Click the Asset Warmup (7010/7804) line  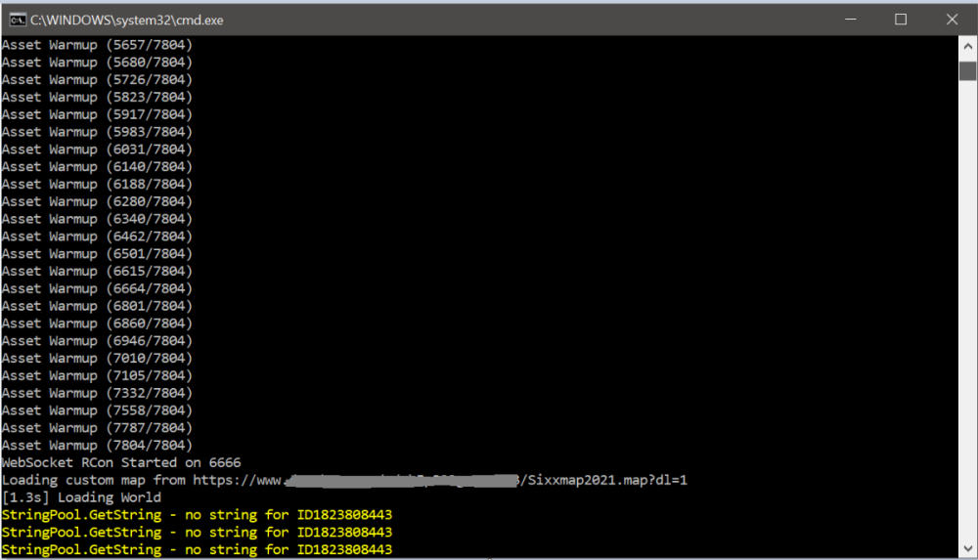[97, 358]
